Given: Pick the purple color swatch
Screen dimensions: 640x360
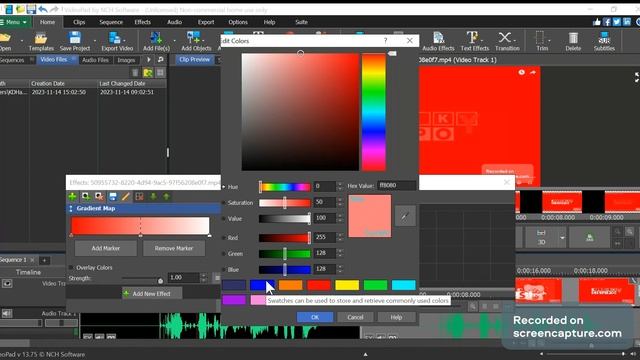Looking at the screenshot, I should tap(234, 300).
